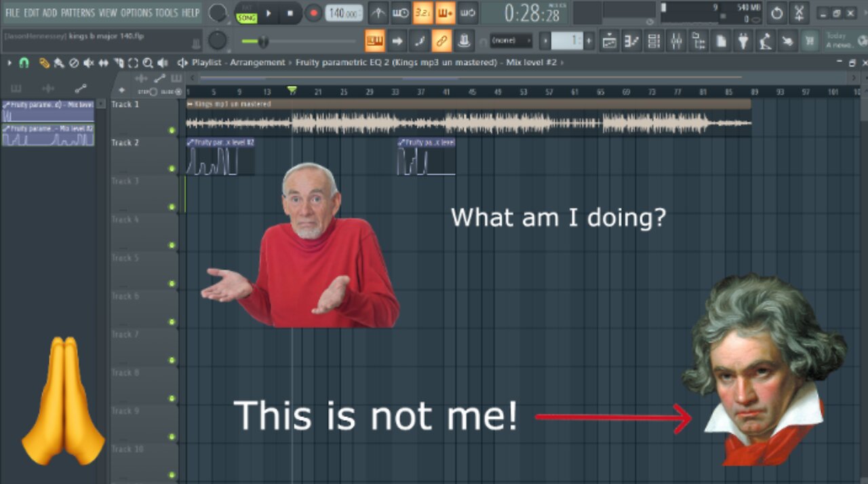
Task: Open the HELP menu
Action: 191,12
